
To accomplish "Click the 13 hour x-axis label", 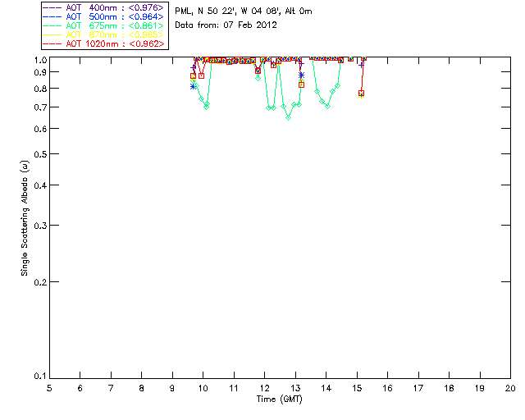I will point(295,388).
